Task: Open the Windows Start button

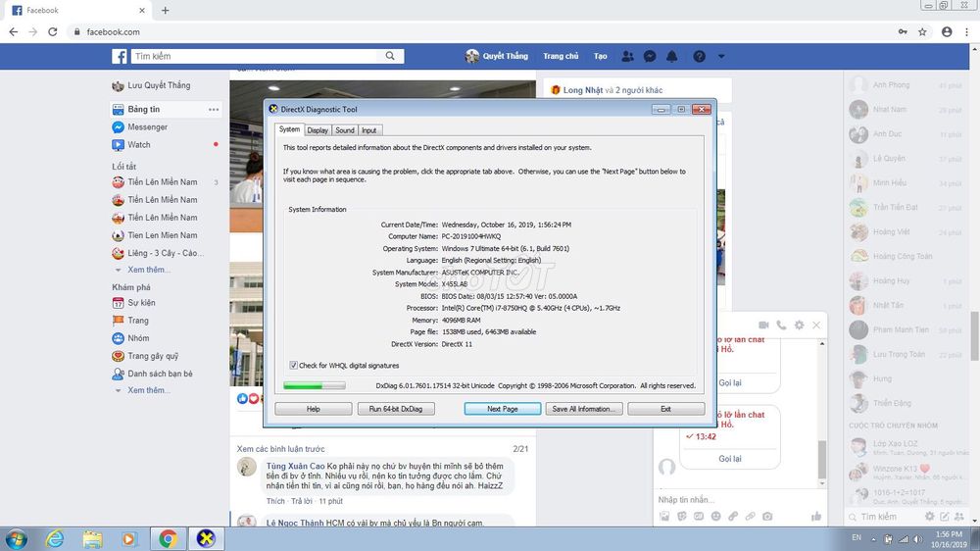Action: click(x=16, y=538)
